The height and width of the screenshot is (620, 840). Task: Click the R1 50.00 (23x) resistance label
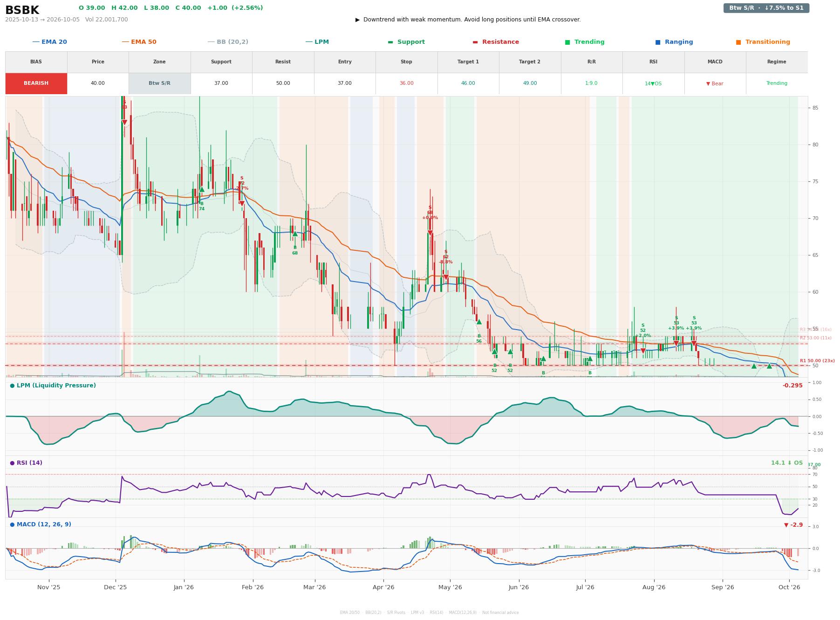[817, 361]
